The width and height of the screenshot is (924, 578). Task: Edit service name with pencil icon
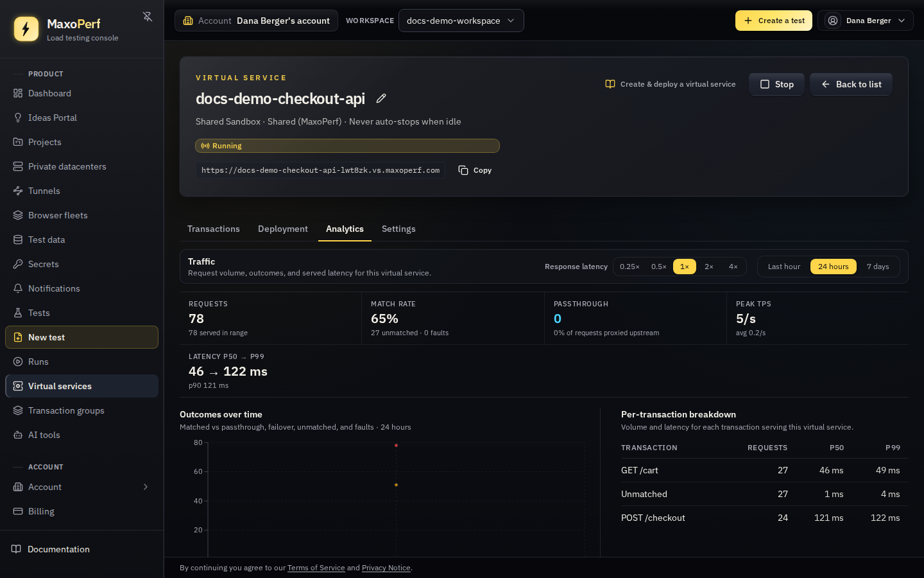381,98
